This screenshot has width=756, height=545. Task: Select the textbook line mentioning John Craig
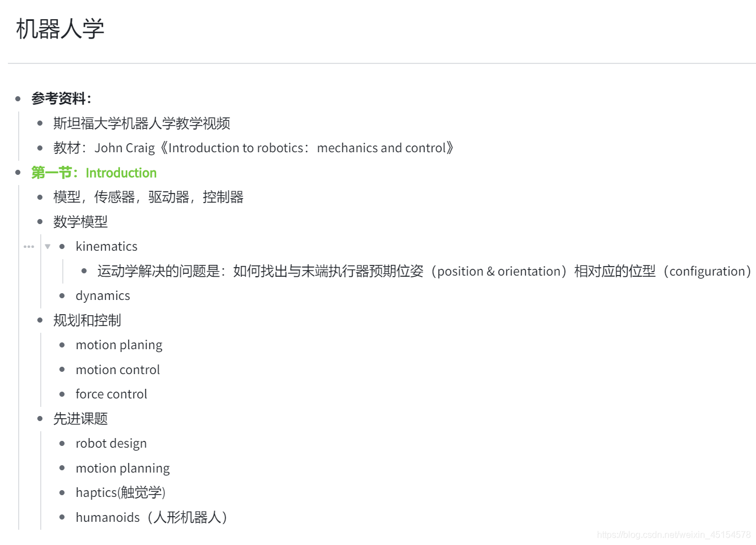pyautogui.click(x=254, y=148)
